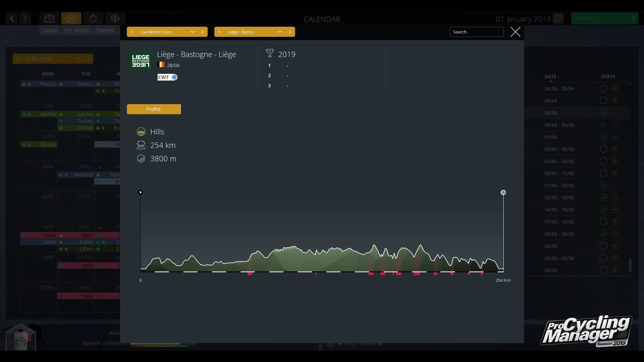Image resolution: width=644 pixels, height=362 pixels.
Task: Toggle state circle for 26/04 - 28/04 race
Action: pyautogui.click(x=603, y=88)
